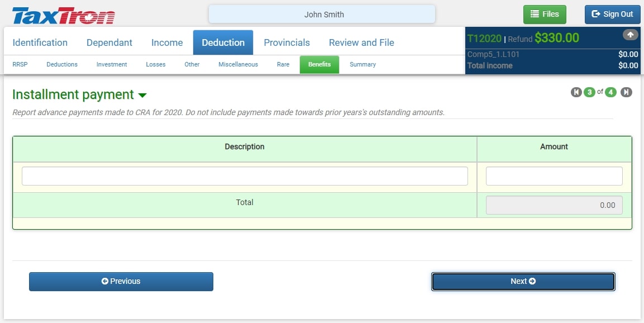Click the Amount column header
The width and height of the screenshot is (644, 323).
(554, 147)
